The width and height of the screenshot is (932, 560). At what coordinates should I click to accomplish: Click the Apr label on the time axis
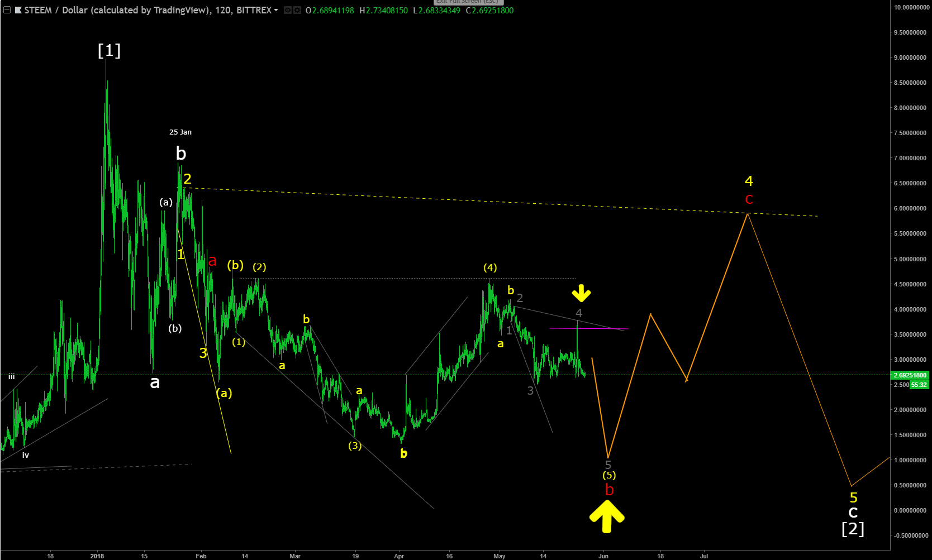click(x=399, y=556)
